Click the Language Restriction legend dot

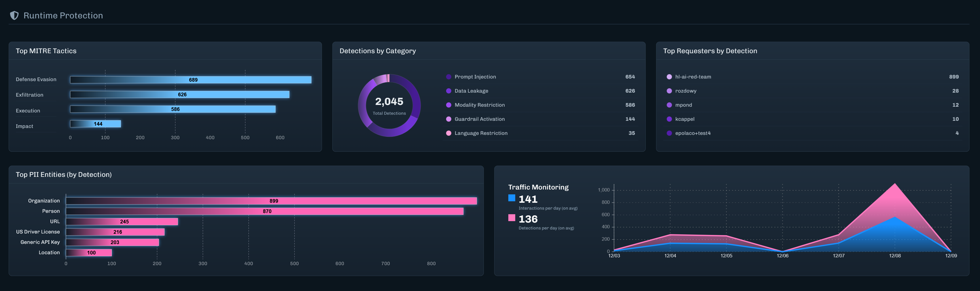click(x=449, y=133)
